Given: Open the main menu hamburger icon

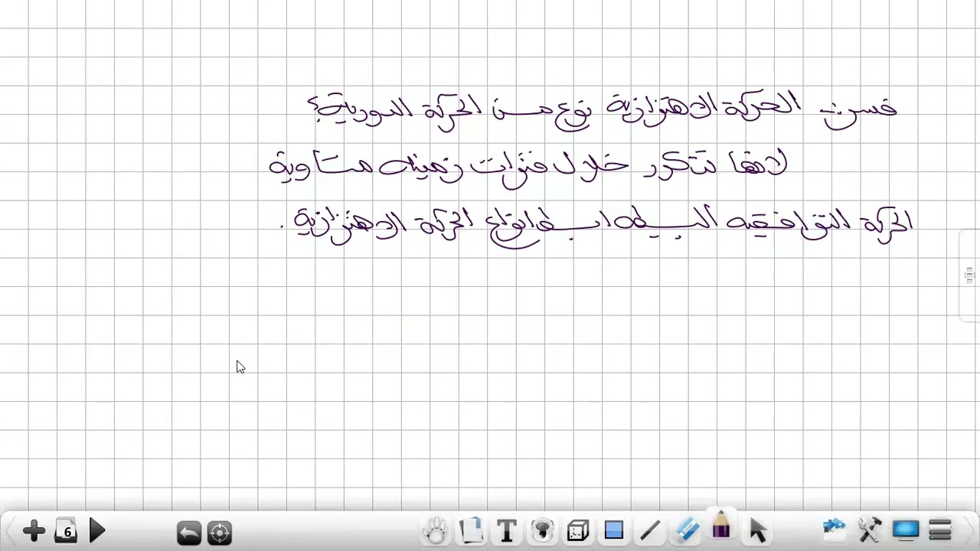Looking at the screenshot, I should (x=940, y=530).
